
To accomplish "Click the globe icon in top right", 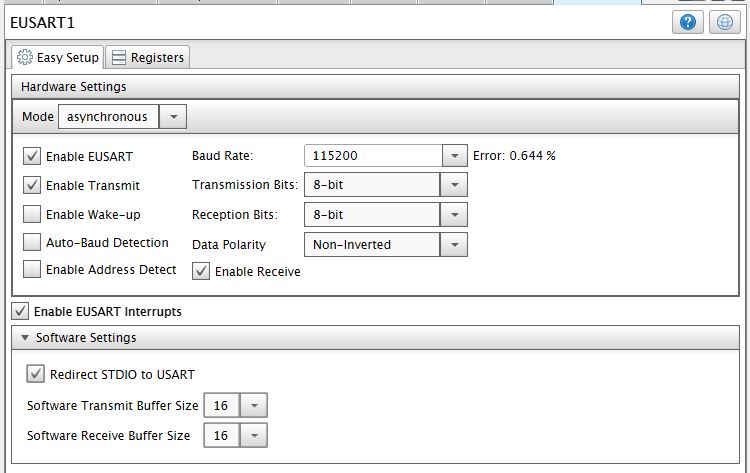I will coord(725,22).
